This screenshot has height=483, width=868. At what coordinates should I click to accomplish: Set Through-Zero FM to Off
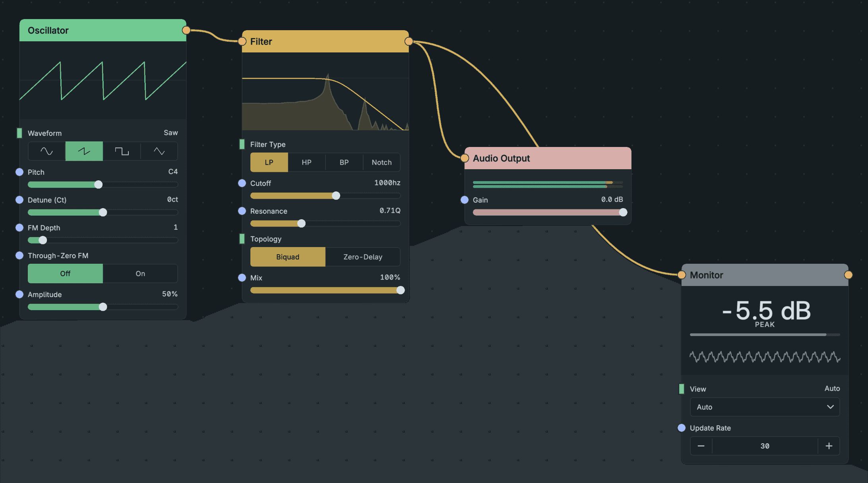coord(65,274)
